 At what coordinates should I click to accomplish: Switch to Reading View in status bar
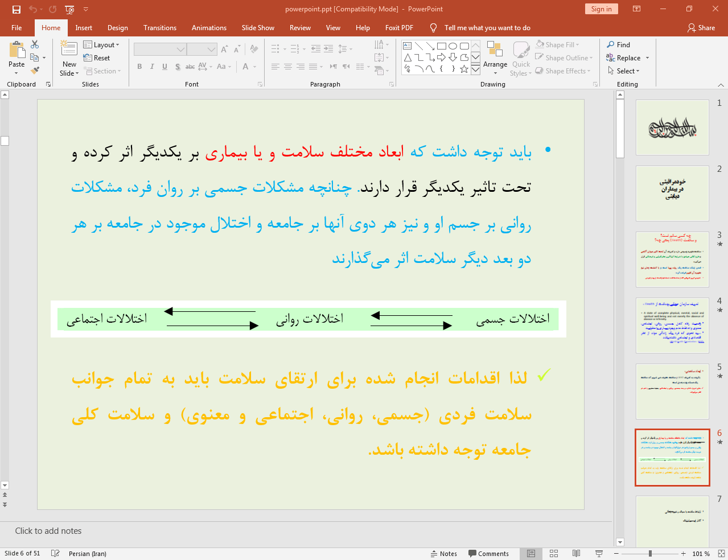pos(576,554)
